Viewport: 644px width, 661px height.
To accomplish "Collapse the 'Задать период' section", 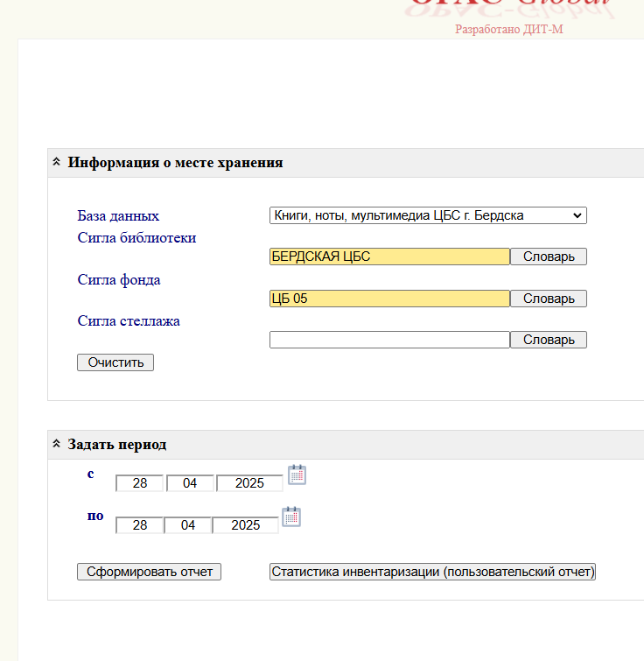I will (57, 445).
